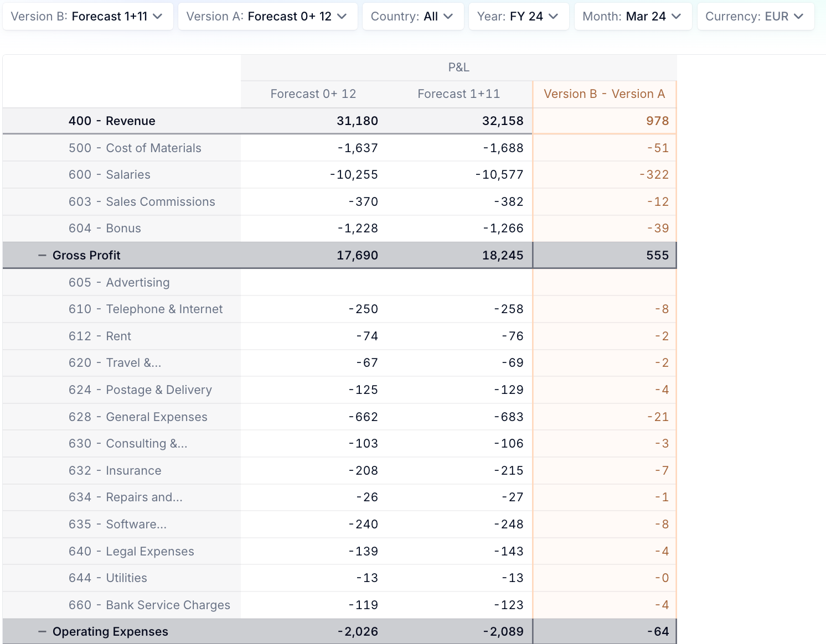The width and height of the screenshot is (826, 644).
Task: Click the P&L table header
Action: point(459,67)
